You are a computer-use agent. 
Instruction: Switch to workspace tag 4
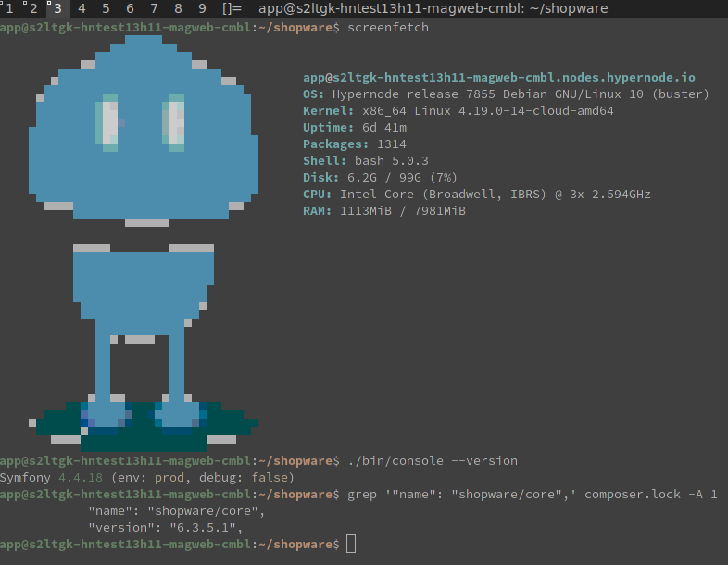pos(82,8)
